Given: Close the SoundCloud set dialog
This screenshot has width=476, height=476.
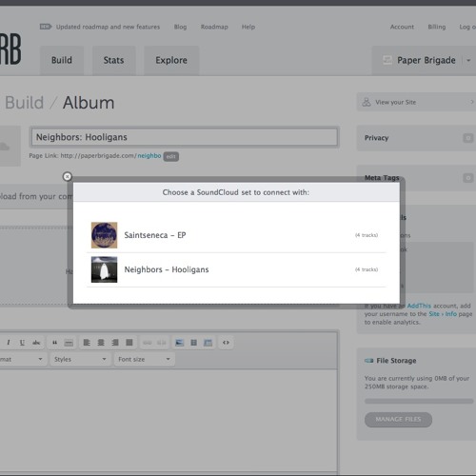Looking at the screenshot, I should [x=68, y=176].
